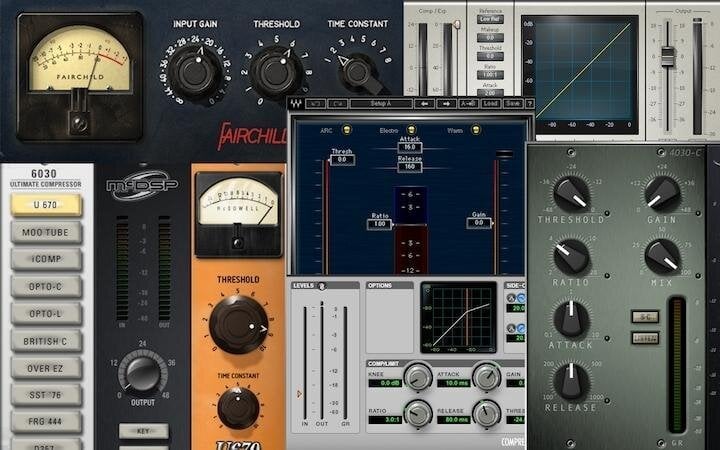Click the Fairchild Time Constant selector knob
The image size is (720, 450).
pyautogui.click(x=359, y=72)
